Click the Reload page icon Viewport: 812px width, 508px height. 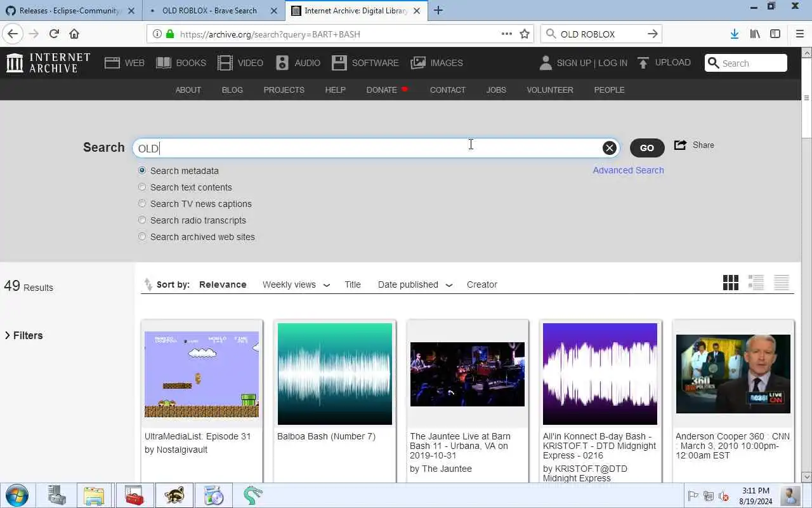[x=54, y=34]
